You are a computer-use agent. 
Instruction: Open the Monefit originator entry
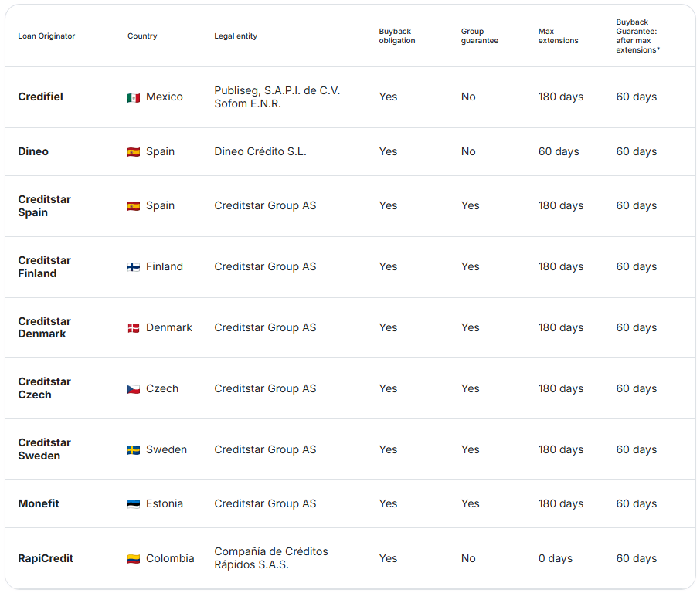(x=39, y=503)
